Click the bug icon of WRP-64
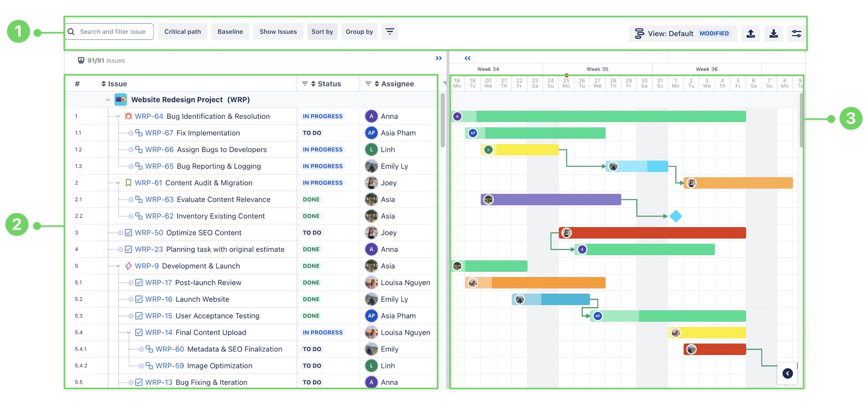Viewport: 868px width, 401px height. click(128, 116)
